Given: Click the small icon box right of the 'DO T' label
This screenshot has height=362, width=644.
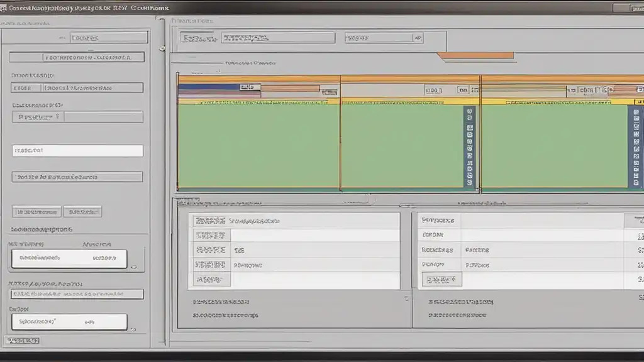Looking at the screenshot, I should pyautogui.click(x=463, y=90).
